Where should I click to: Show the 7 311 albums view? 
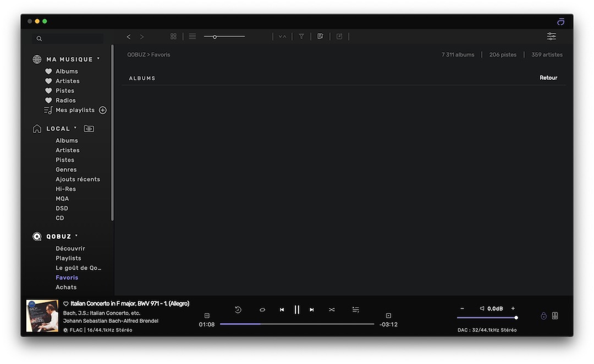point(458,54)
